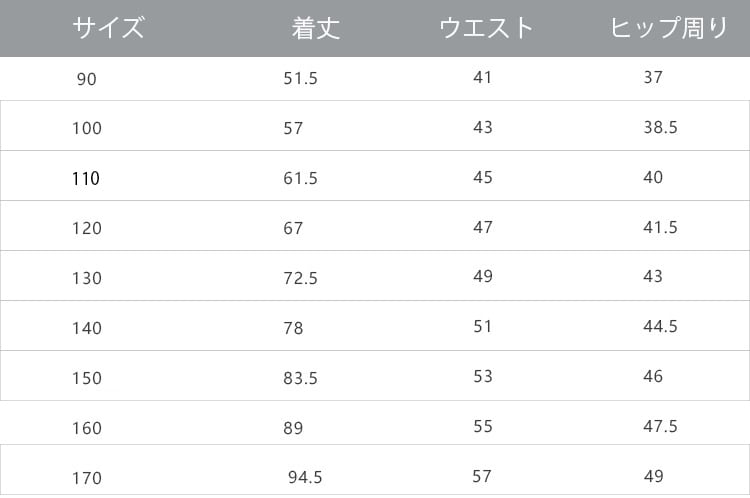Select size 170 in the サイズ column
This screenshot has width=750, height=498.
(87, 478)
